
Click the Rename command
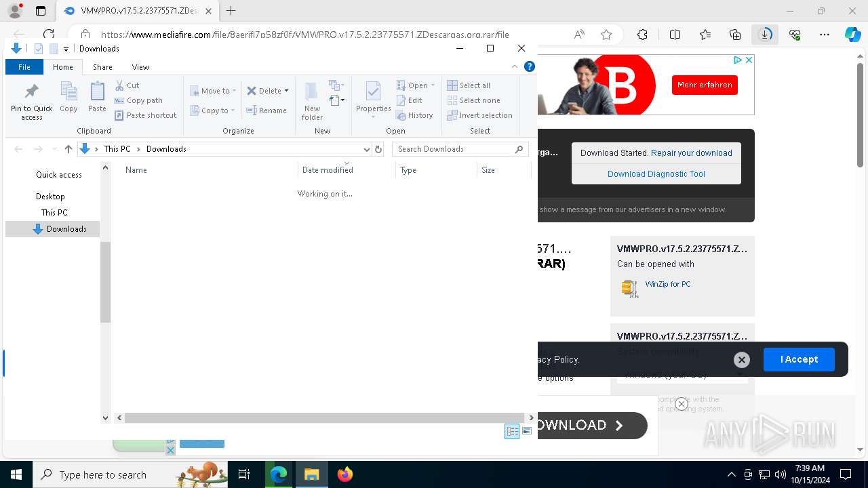click(267, 110)
